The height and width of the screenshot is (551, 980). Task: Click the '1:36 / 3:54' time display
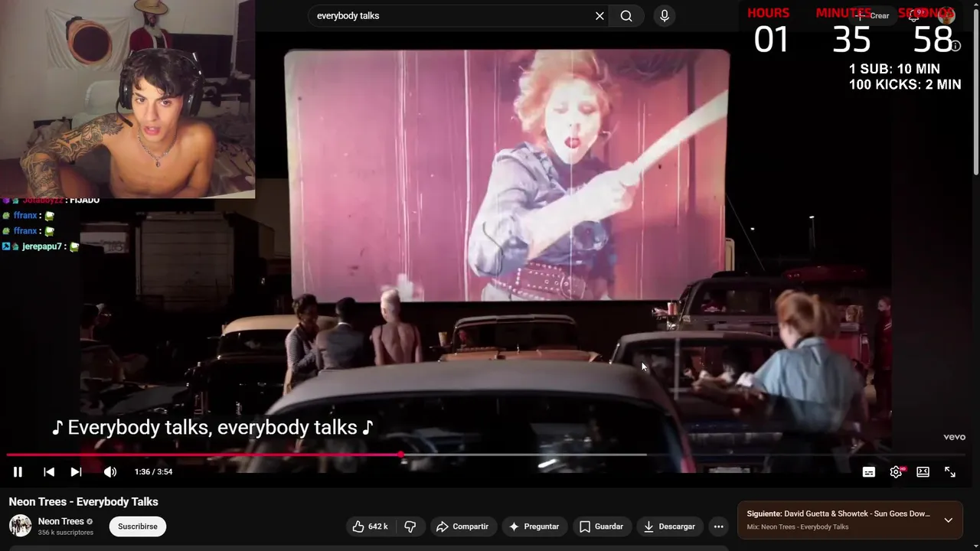tap(153, 472)
